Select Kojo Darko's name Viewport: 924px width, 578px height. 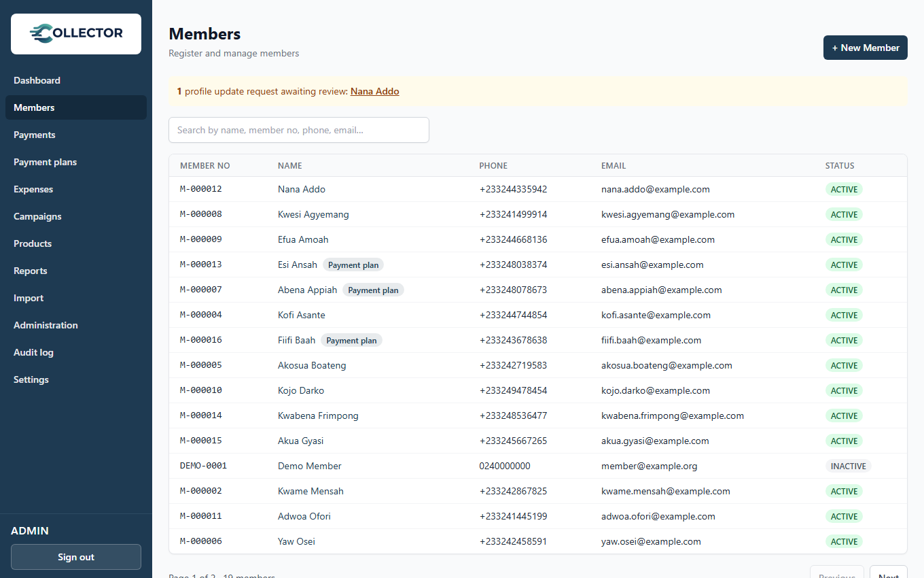tap(301, 390)
